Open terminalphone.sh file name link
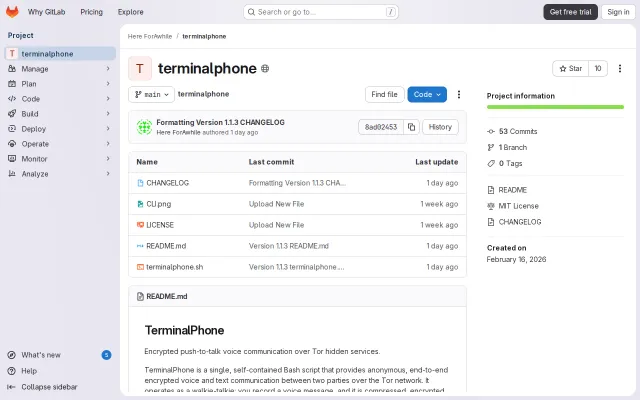Viewport: 640px width, 400px height. pyautogui.click(x=175, y=267)
